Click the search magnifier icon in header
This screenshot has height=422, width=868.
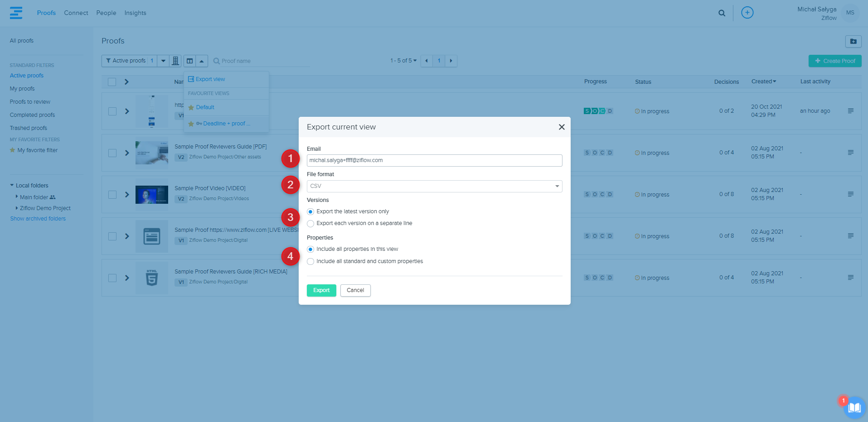722,13
